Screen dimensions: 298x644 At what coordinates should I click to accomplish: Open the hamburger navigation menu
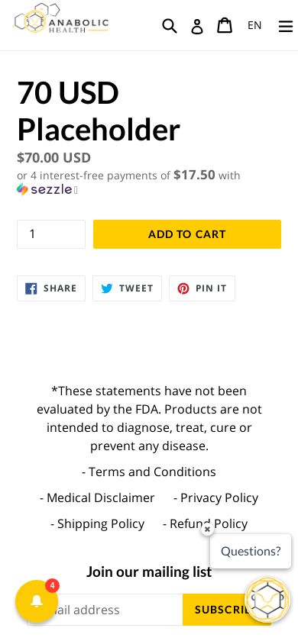(x=286, y=26)
